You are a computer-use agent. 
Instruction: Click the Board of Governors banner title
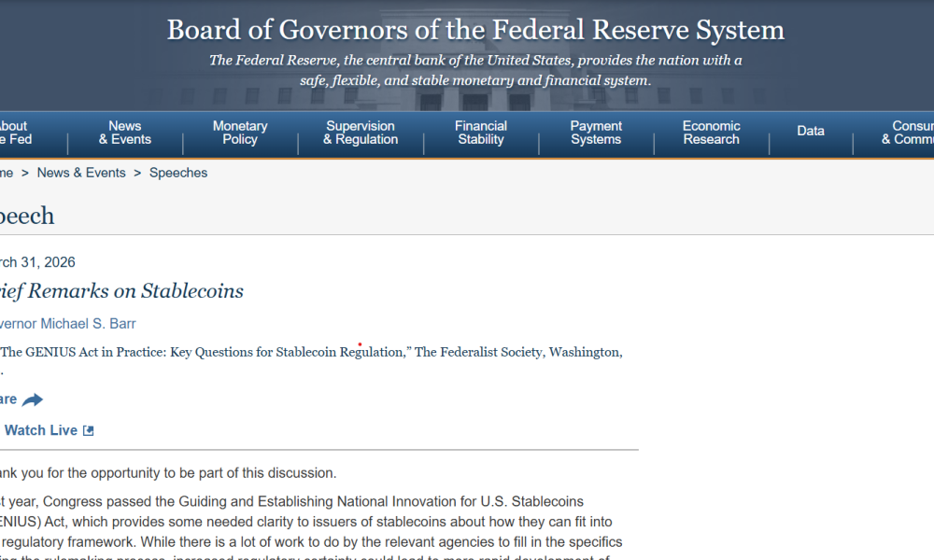tap(474, 30)
